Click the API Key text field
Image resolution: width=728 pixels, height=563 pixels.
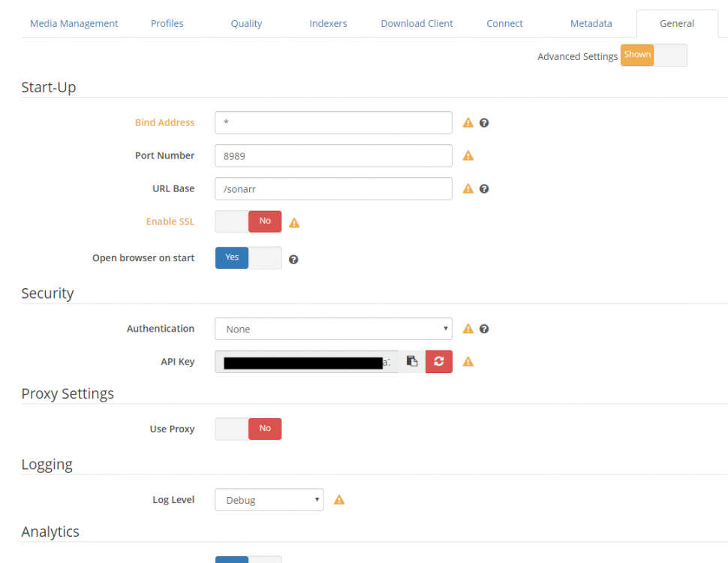(x=306, y=362)
